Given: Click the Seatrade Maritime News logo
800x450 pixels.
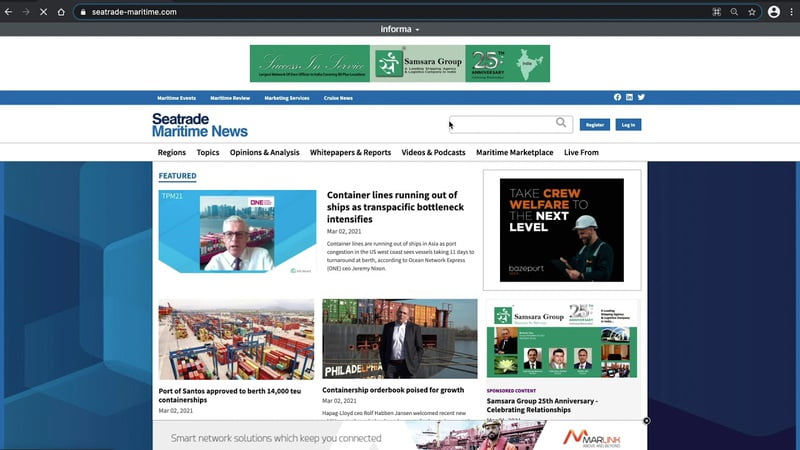Looking at the screenshot, I should [199, 125].
